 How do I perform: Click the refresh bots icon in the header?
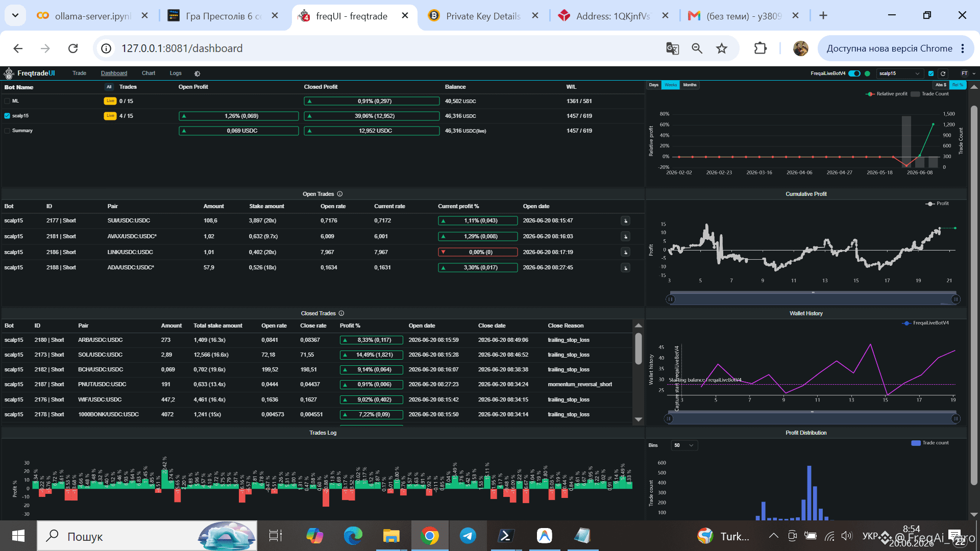pos(943,73)
